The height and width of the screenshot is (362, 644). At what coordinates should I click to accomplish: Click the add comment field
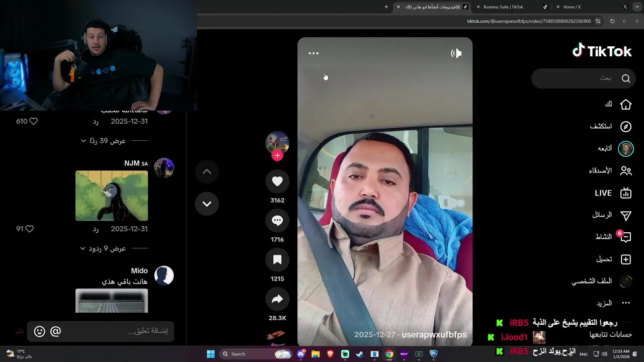click(x=101, y=331)
